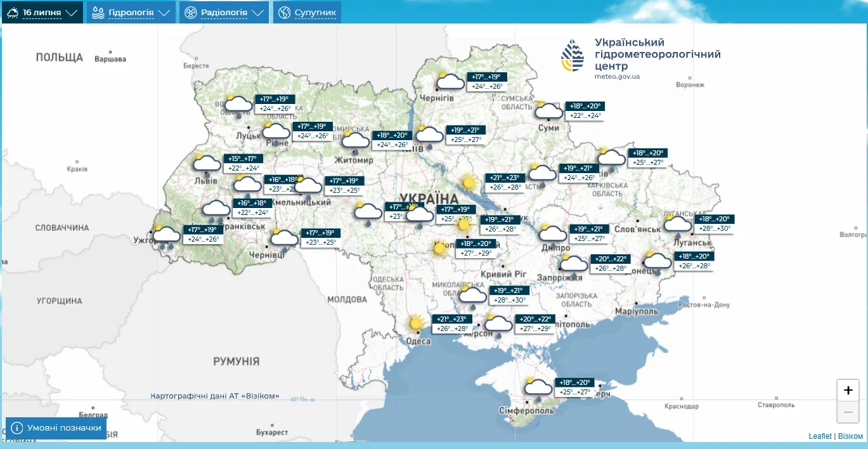Viewport: 868px width, 449px height.
Task: Select the Zaporizhzhia rain cloud icon
Action: pyautogui.click(x=574, y=264)
